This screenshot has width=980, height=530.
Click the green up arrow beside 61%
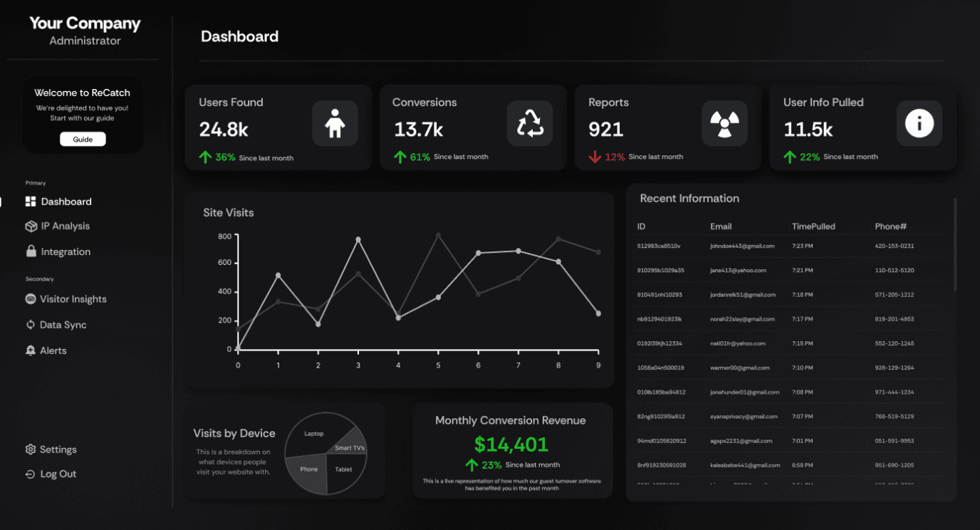click(400, 157)
